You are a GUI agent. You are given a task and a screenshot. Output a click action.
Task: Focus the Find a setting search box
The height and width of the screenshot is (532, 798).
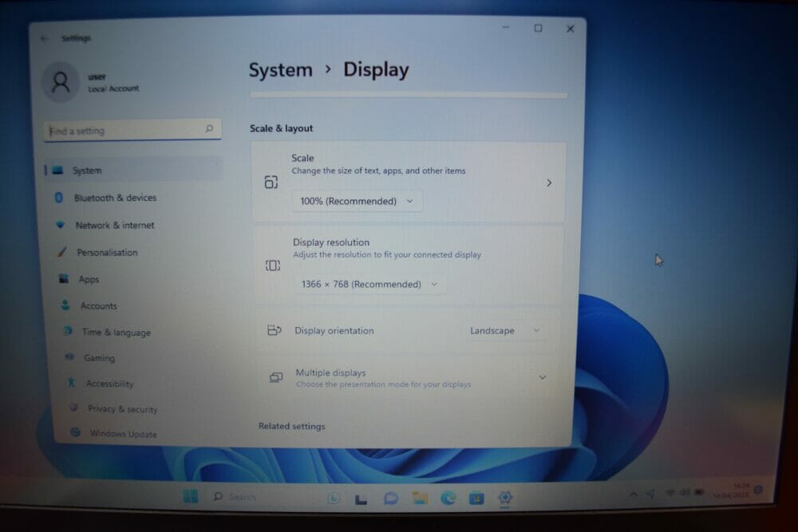pyautogui.click(x=132, y=131)
